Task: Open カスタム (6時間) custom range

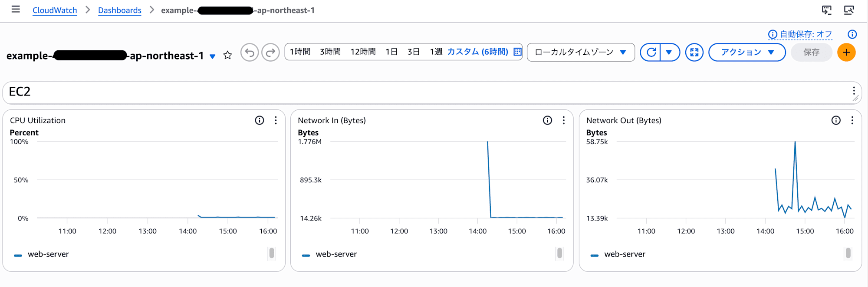Action: point(477,52)
